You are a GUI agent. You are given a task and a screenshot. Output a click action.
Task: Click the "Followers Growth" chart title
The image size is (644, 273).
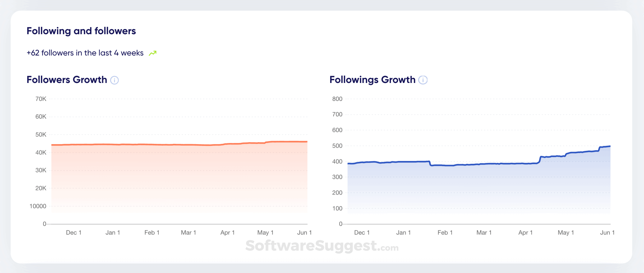pos(67,80)
